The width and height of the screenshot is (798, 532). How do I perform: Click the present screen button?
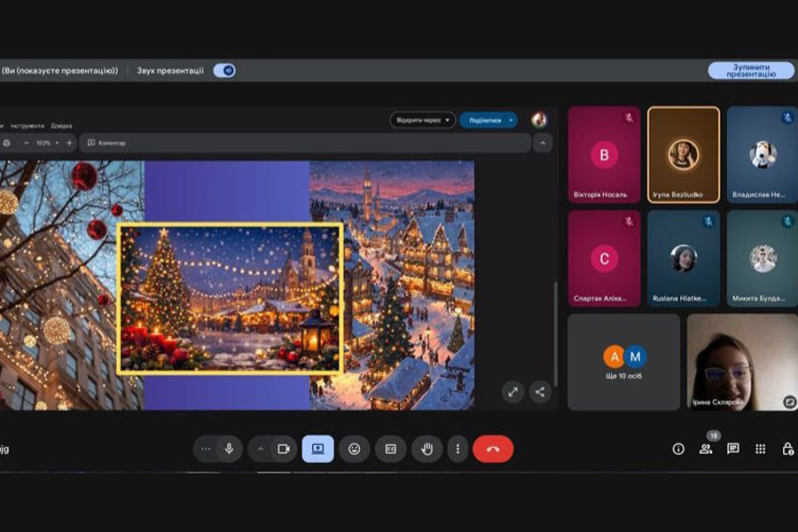click(317, 449)
